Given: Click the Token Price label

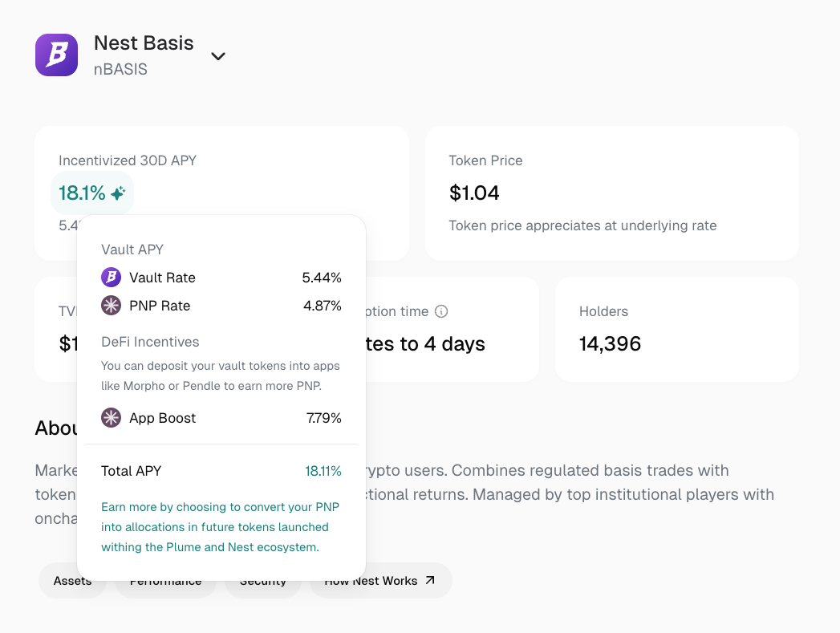Looking at the screenshot, I should 485,160.
